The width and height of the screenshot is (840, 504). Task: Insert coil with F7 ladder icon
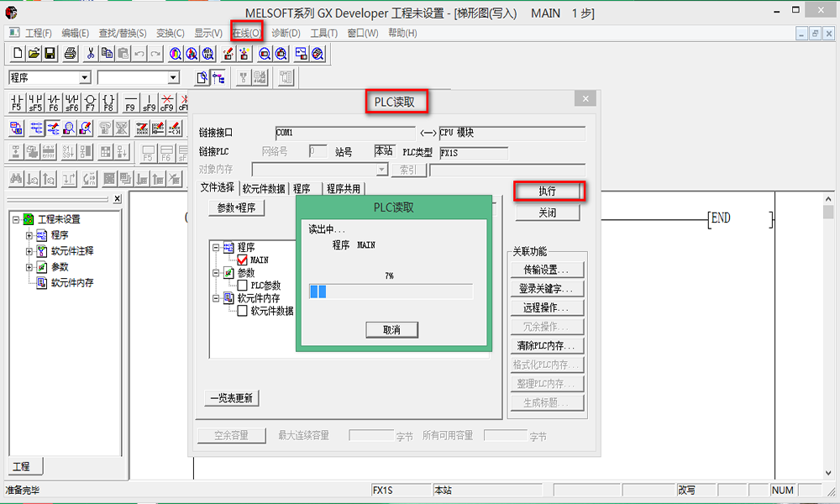point(91,103)
